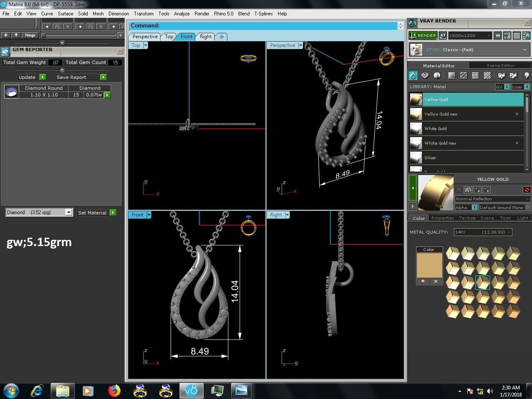
Task: Collapse preview with the green left-arrow bar
Action: pyautogui.click(x=413, y=188)
